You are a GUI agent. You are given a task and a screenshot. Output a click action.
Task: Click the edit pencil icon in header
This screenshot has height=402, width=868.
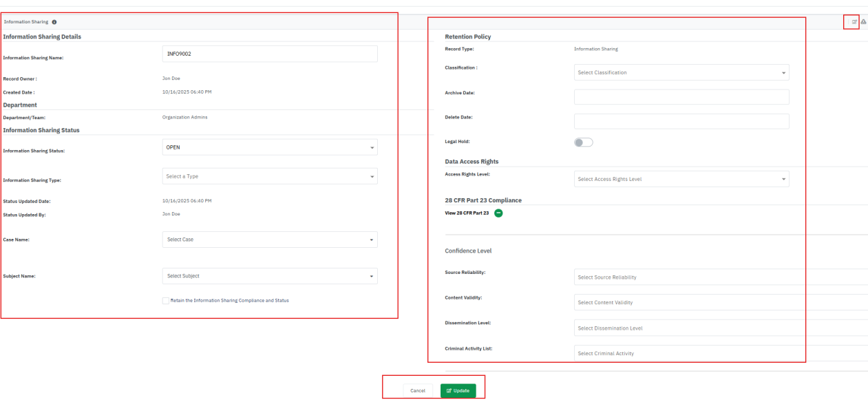(x=854, y=22)
